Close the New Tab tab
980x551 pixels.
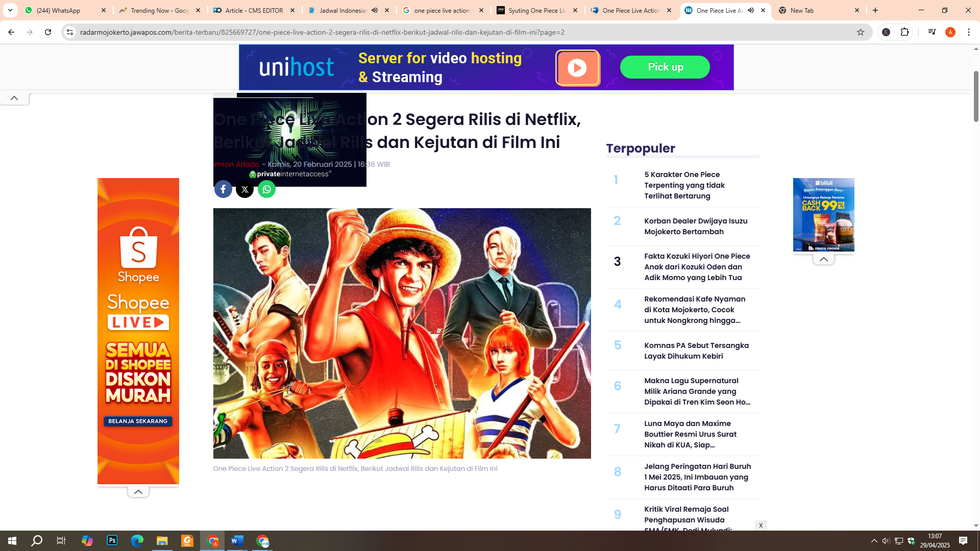coord(857,10)
